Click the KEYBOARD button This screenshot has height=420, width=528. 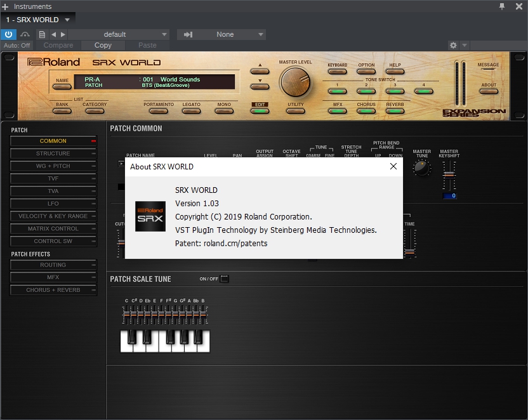tap(337, 71)
